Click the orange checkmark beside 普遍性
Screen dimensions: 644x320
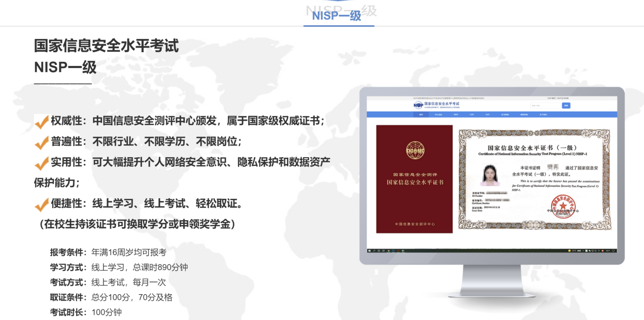point(41,143)
